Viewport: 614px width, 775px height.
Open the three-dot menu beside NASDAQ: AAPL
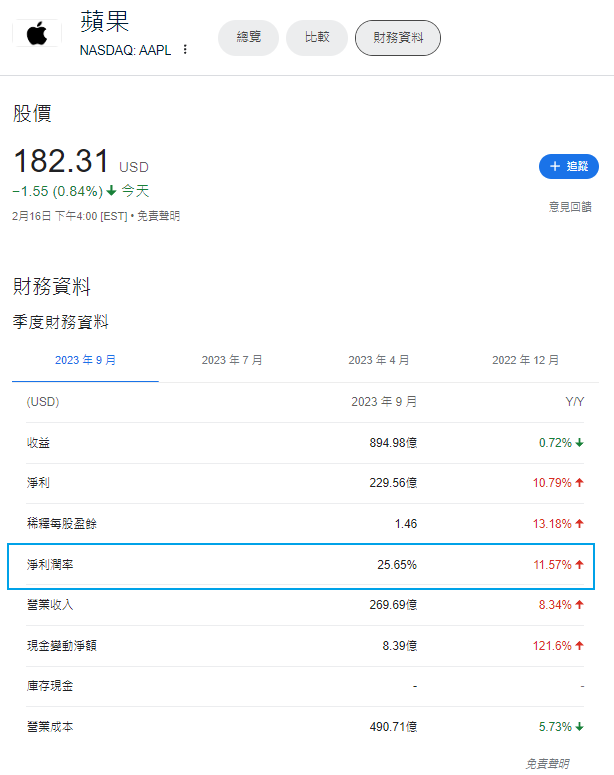coord(185,49)
